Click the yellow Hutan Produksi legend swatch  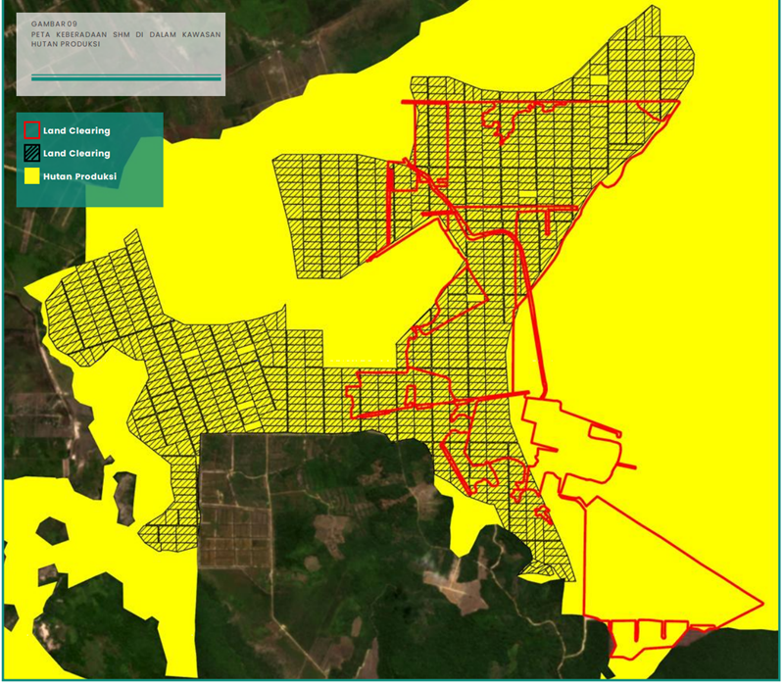click(x=32, y=176)
